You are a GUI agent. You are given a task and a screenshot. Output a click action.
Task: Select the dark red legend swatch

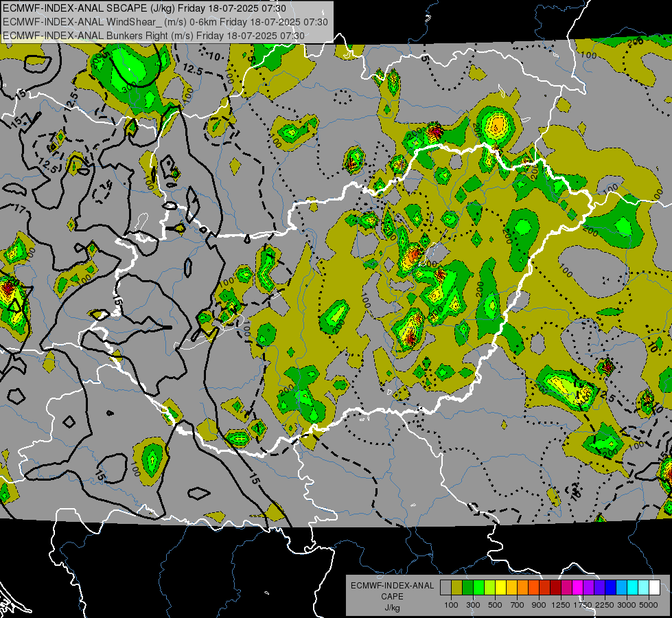tap(555, 588)
